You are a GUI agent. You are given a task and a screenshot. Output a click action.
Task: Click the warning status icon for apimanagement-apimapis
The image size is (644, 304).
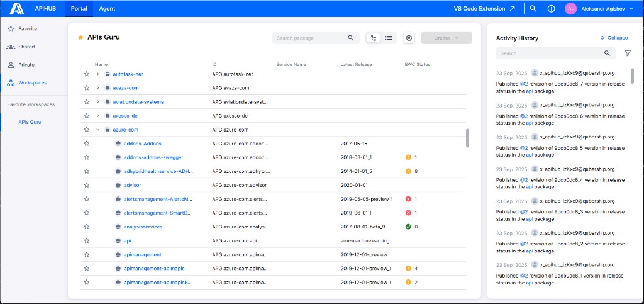pyautogui.click(x=408, y=268)
